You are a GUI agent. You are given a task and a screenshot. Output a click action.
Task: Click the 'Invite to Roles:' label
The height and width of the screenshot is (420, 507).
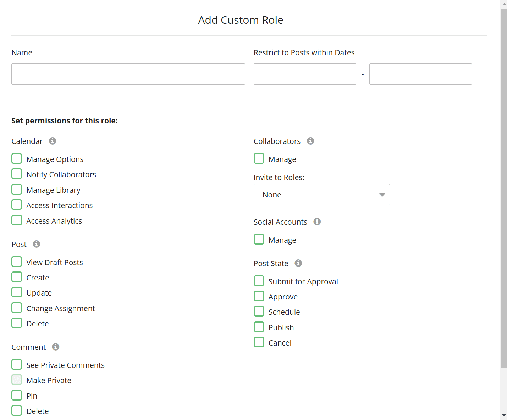pyautogui.click(x=279, y=178)
